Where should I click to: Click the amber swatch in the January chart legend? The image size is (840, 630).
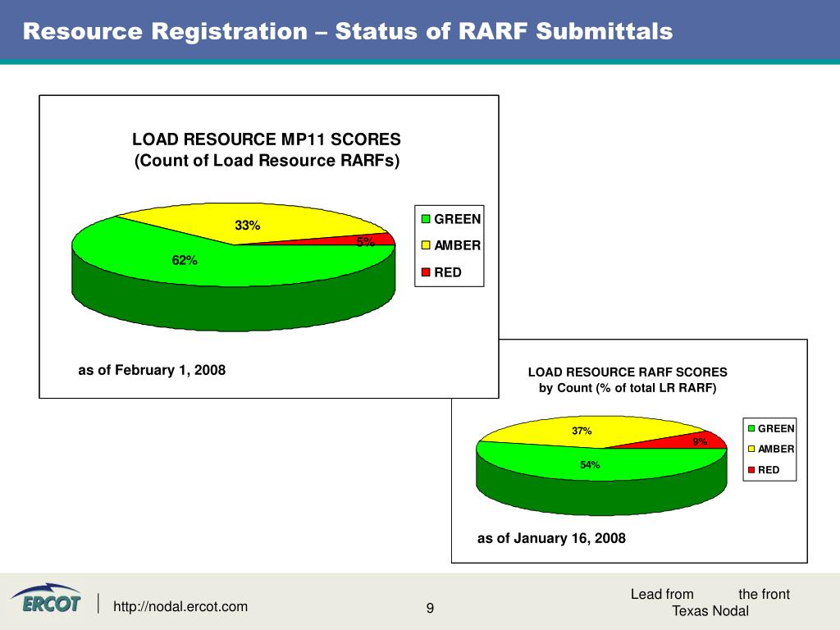[751, 449]
